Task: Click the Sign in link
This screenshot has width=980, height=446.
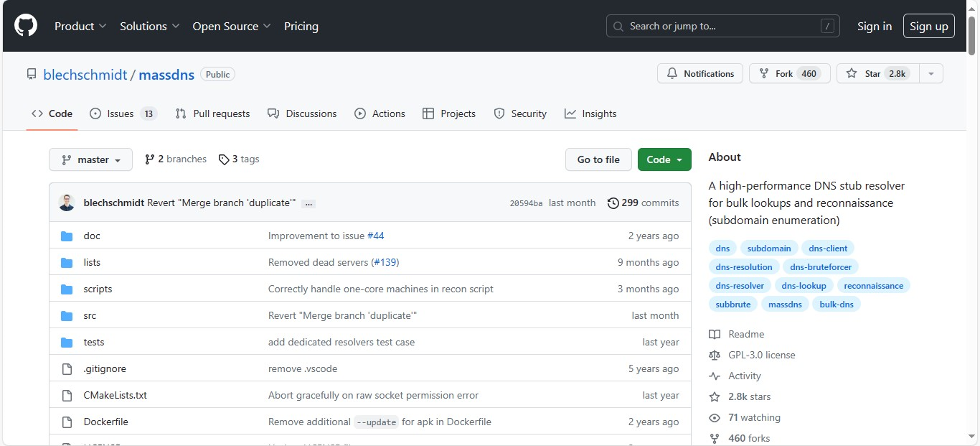Action: coord(875,26)
